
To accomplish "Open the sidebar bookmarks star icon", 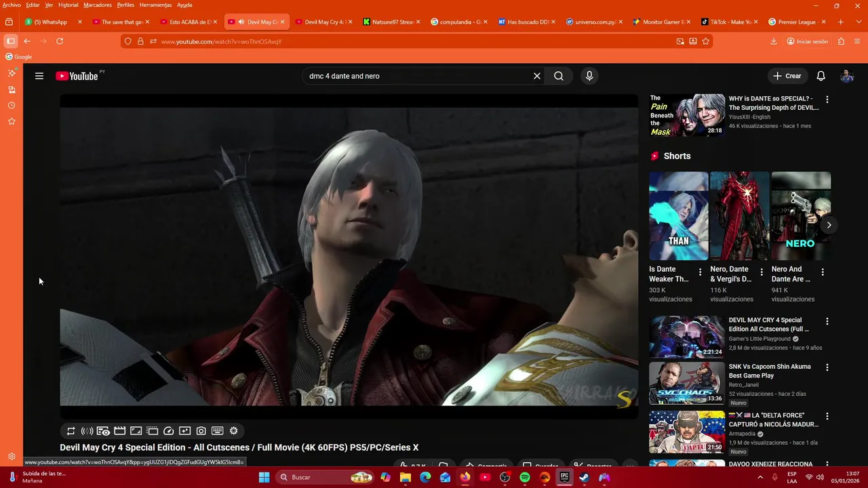I will click(12, 121).
